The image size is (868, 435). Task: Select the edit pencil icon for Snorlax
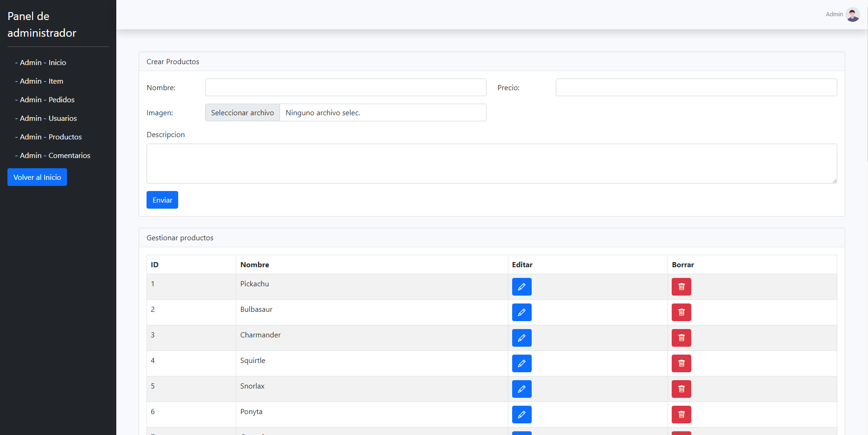521,389
